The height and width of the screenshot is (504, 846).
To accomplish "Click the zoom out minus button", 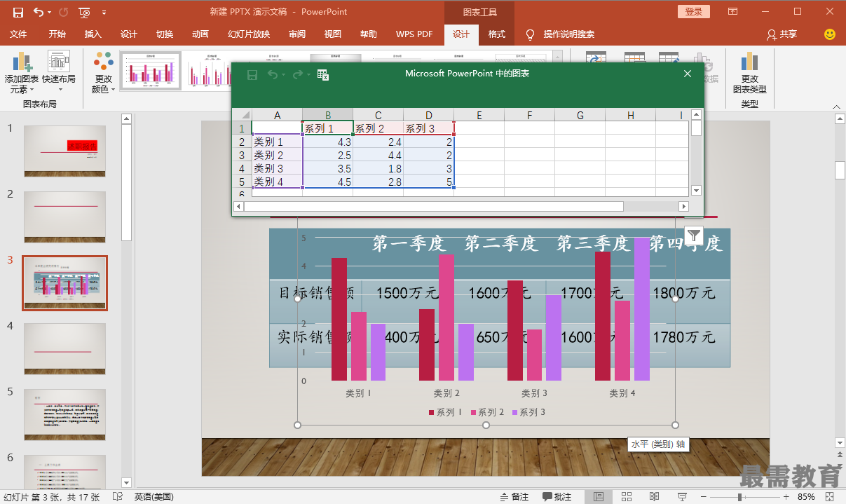I will 704,496.
